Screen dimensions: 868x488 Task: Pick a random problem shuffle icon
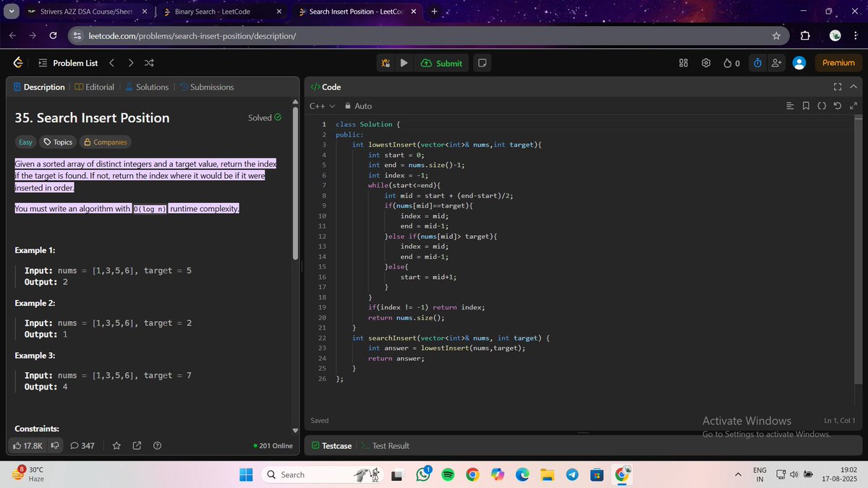tap(149, 63)
